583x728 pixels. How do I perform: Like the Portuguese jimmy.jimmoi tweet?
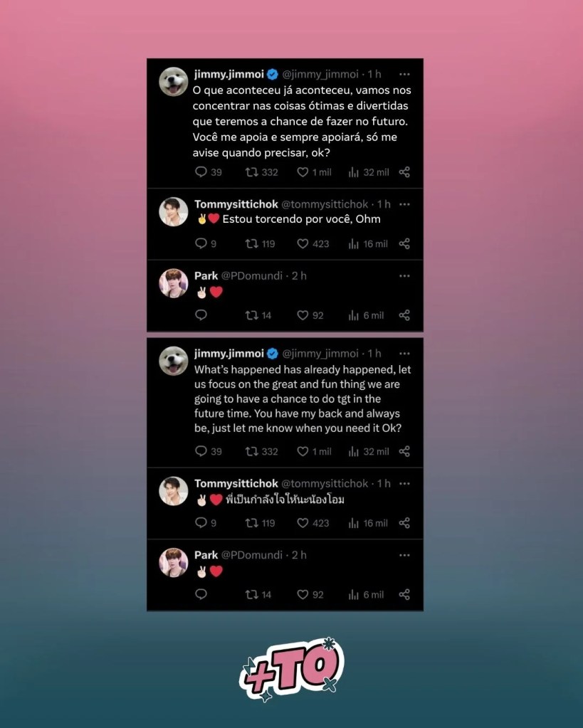click(x=314, y=172)
